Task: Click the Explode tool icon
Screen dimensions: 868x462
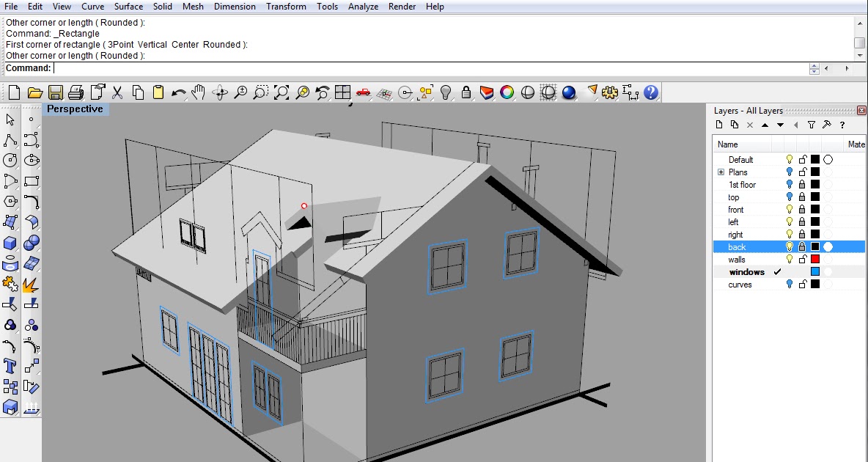Action: [31, 285]
